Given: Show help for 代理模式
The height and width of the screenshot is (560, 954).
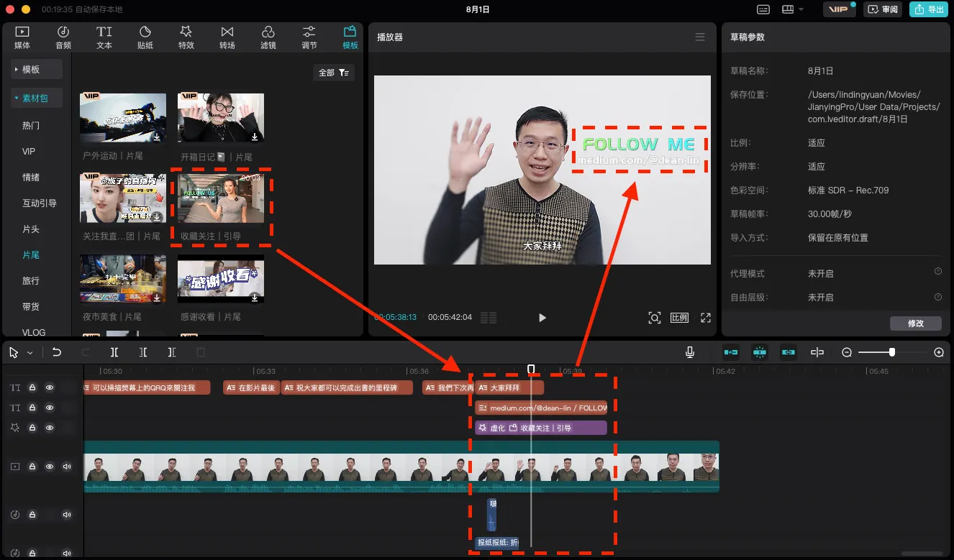Looking at the screenshot, I should (938, 272).
